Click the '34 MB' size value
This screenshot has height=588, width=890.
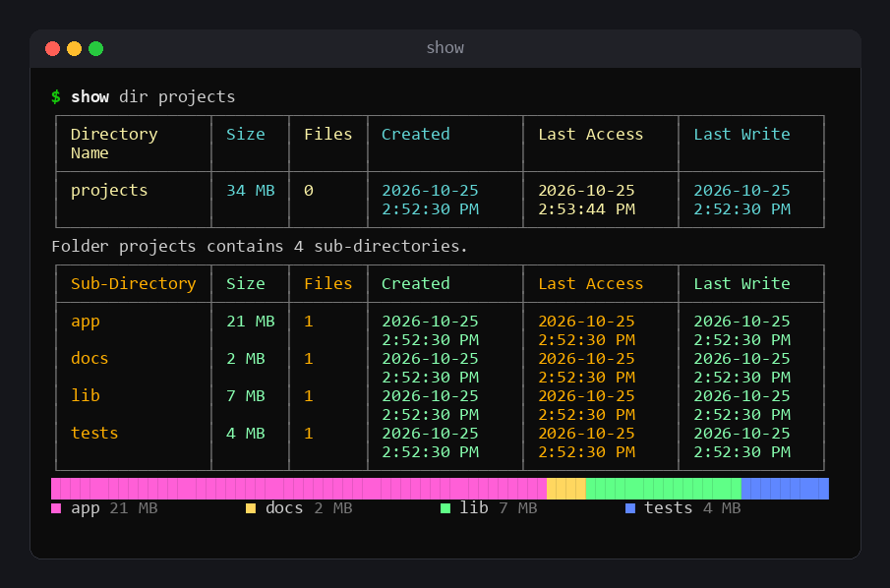tap(251, 191)
